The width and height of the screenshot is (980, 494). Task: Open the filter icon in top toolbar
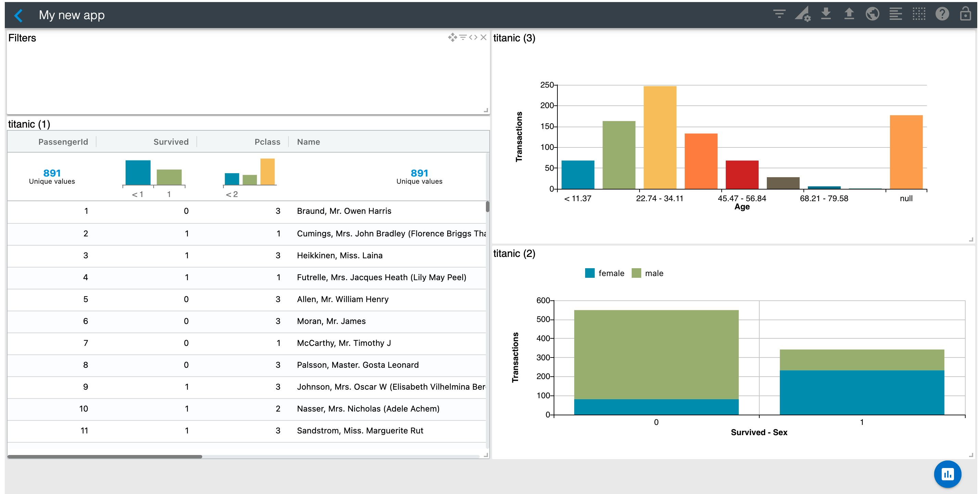(x=779, y=14)
